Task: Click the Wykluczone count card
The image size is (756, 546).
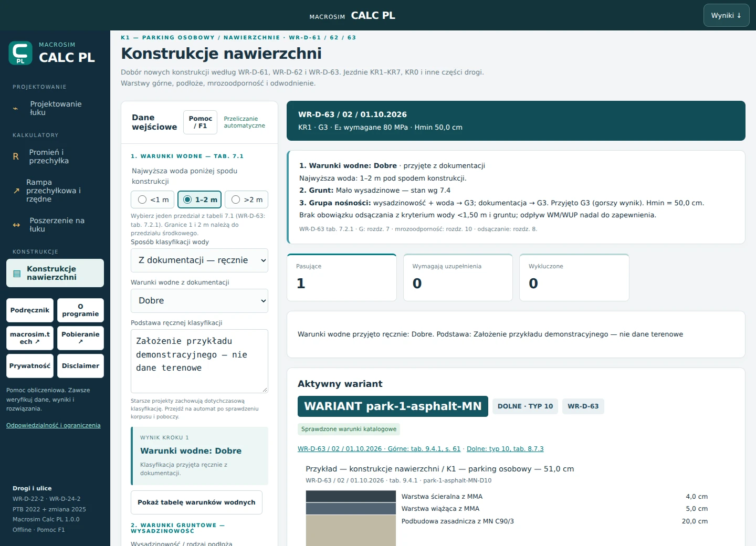Action: (x=574, y=278)
